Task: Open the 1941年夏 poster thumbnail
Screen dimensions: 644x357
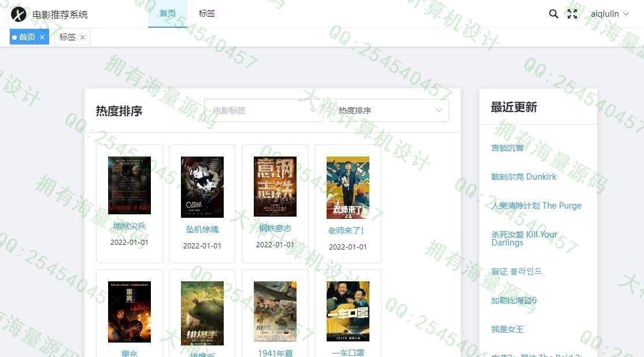Action: coord(275,311)
